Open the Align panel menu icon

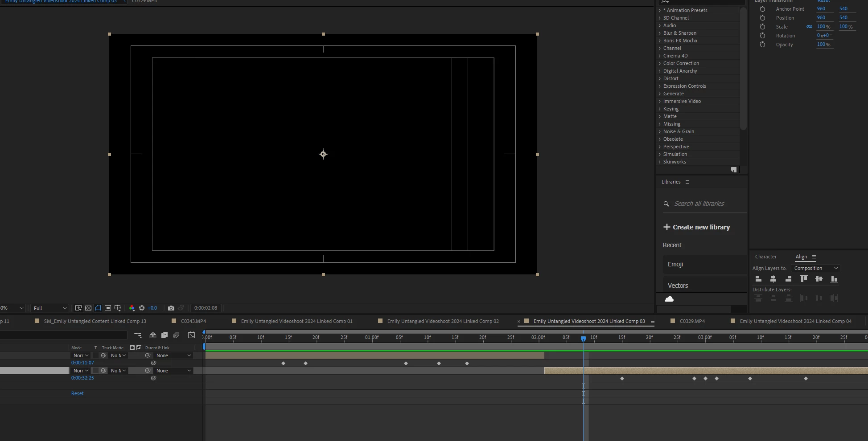pyautogui.click(x=814, y=257)
